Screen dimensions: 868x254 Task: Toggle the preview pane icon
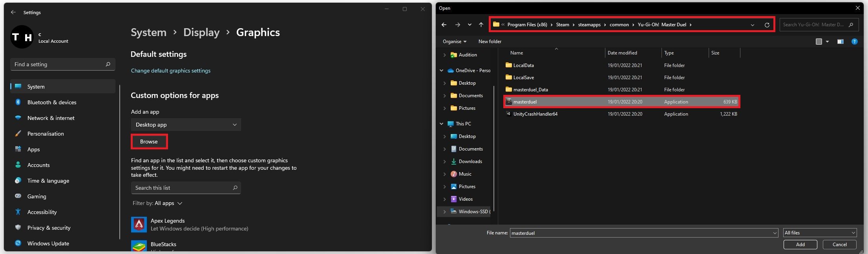click(x=840, y=42)
